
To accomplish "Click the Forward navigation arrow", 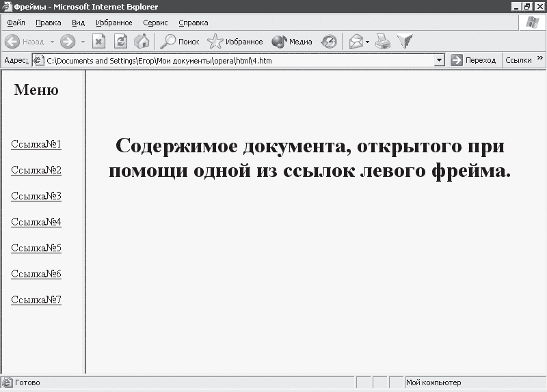I will pyautogui.click(x=68, y=42).
